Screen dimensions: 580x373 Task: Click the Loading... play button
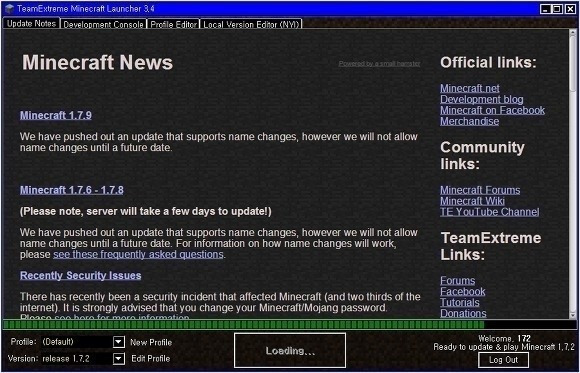click(x=290, y=350)
